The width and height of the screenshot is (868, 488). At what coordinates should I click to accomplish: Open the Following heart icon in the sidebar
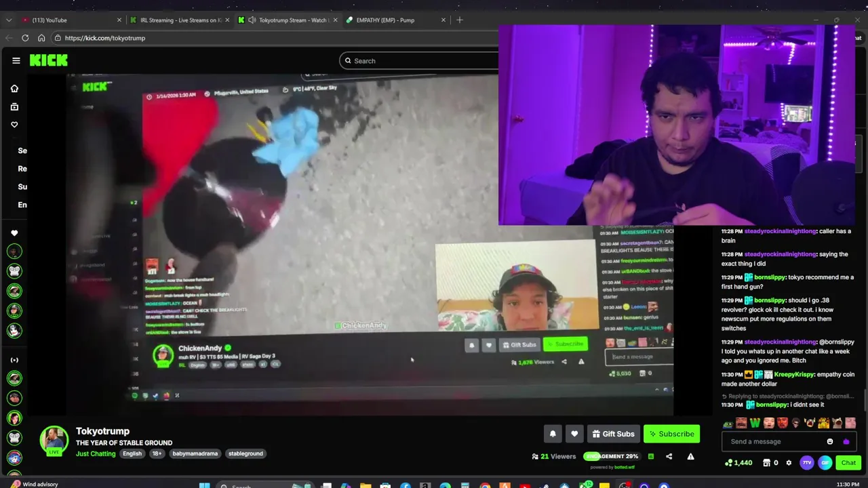click(14, 125)
